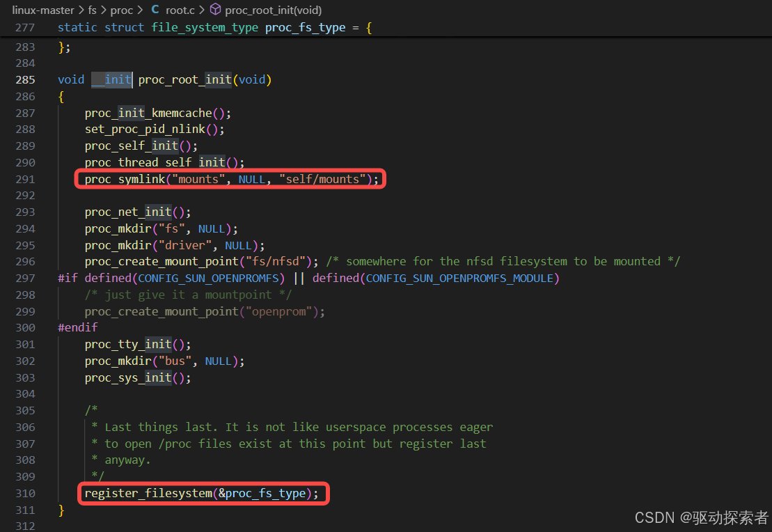Click the nfsd filesystem comment on line 296
This screenshot has height=532, width=772.
click(503, 262)
